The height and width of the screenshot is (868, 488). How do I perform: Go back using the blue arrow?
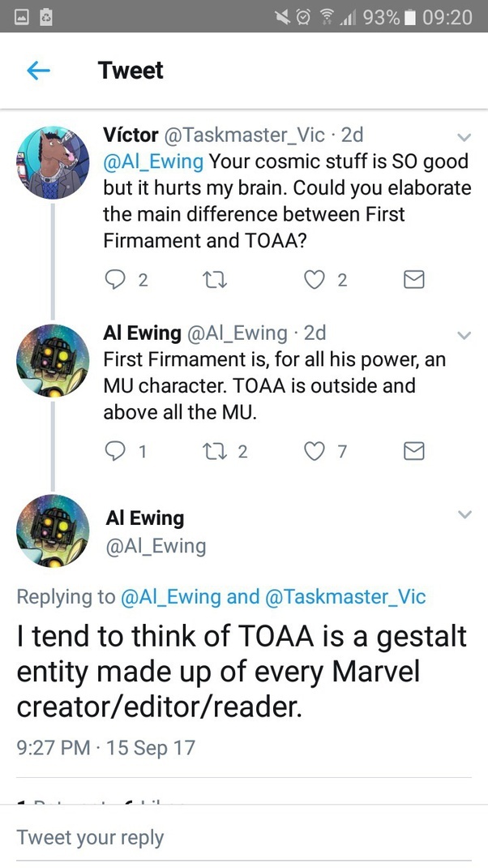point(38,71)
